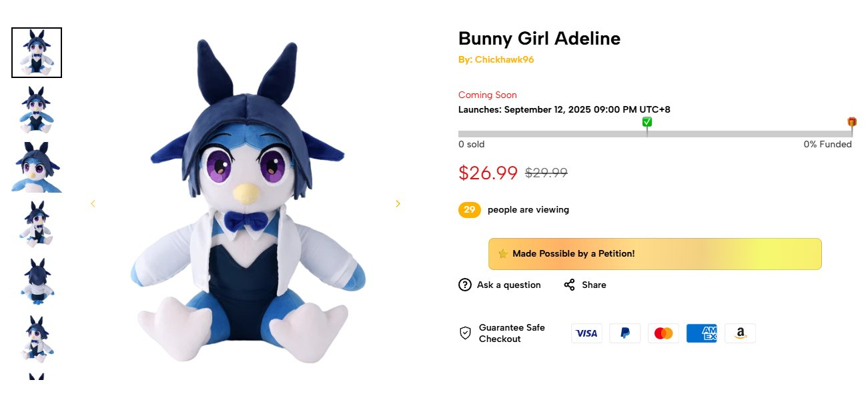
Task: Click the question mark icon
Action: click(465, 285)
